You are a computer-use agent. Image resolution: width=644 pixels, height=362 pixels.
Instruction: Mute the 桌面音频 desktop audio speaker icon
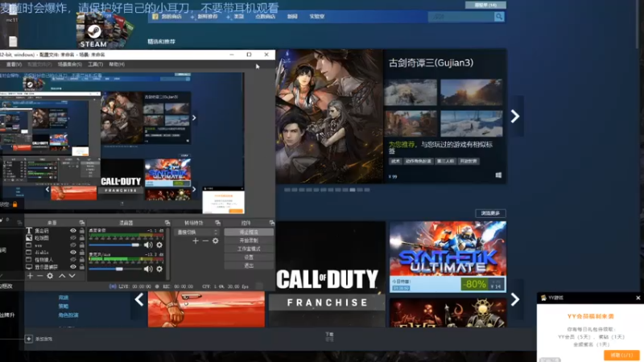(148, 245)
